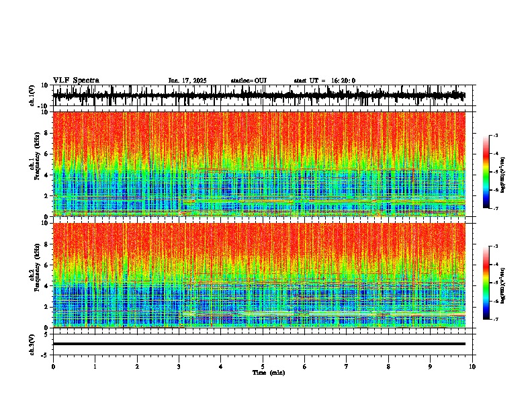Click the ch.2 spectrogram color bar

(x=486, y=283)
